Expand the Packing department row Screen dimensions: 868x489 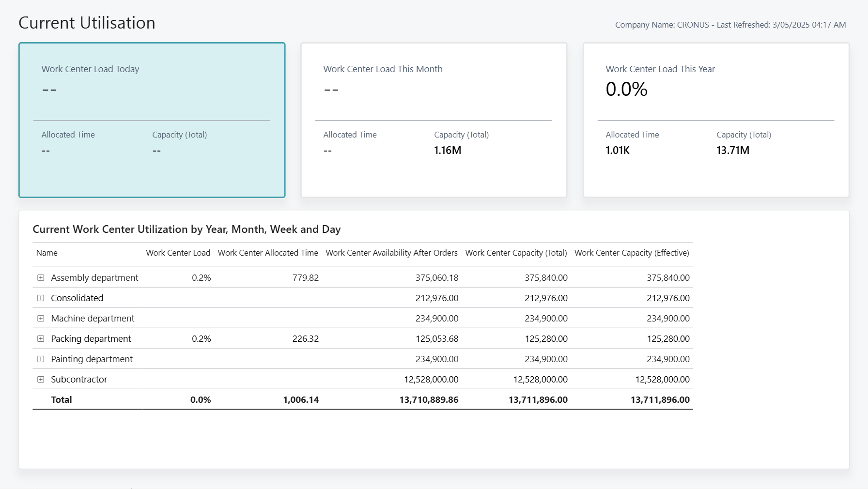coord(41,338)
